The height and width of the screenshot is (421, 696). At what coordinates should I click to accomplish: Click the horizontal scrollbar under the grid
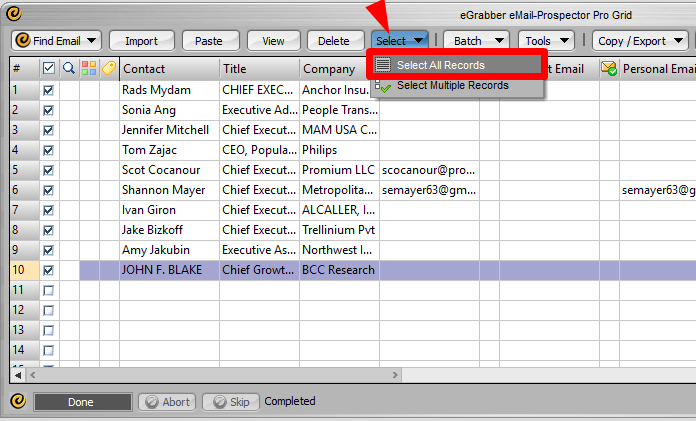300,375
